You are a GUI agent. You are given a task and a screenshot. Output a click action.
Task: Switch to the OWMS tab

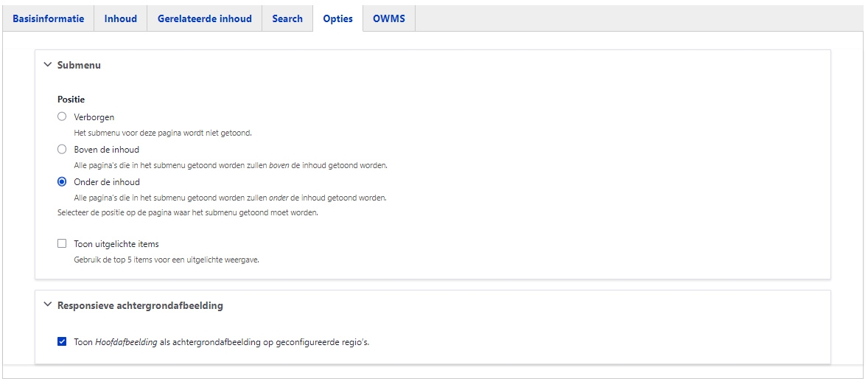tap(389, 18)
